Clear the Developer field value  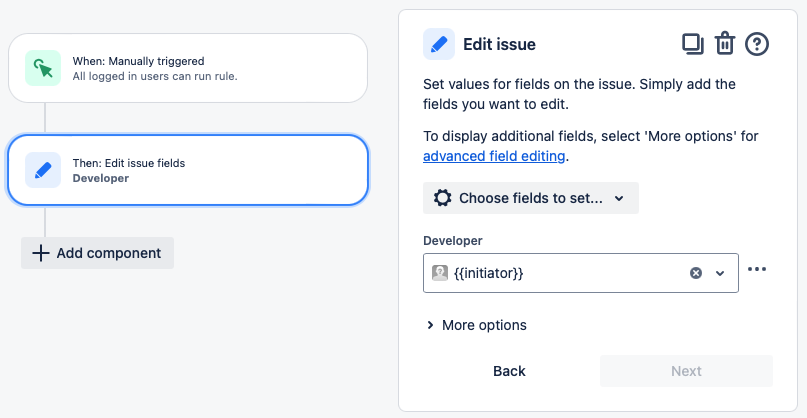tap(696, 273)
